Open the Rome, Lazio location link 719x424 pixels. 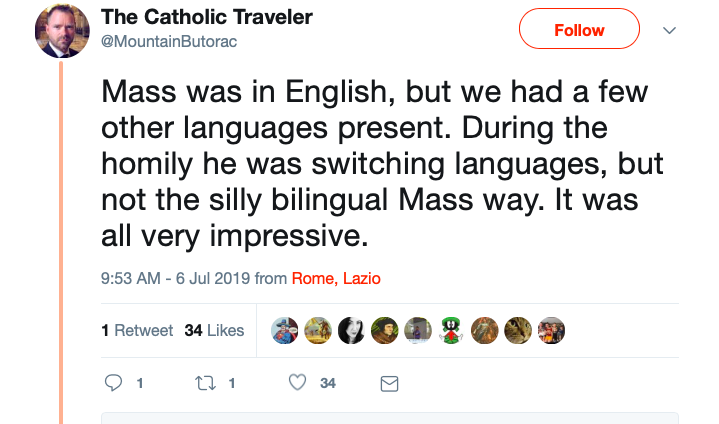336,279
